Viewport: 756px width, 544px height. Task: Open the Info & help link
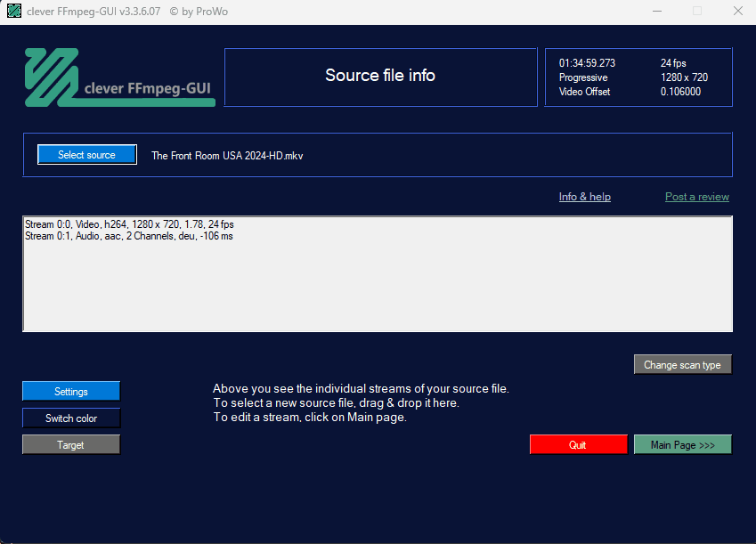pos(585,197)
